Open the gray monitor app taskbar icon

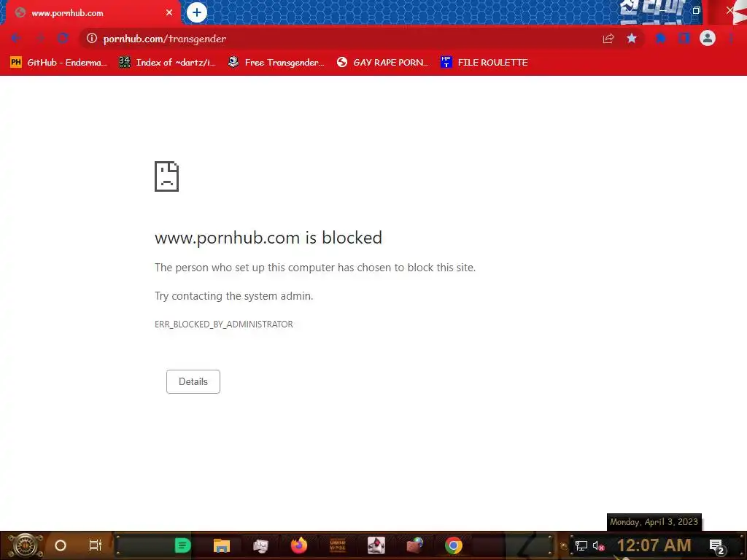[x=260, y=545]
